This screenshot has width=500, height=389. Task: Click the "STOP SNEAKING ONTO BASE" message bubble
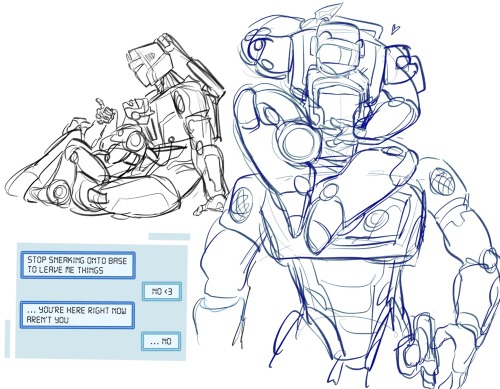tap(78, 265)
